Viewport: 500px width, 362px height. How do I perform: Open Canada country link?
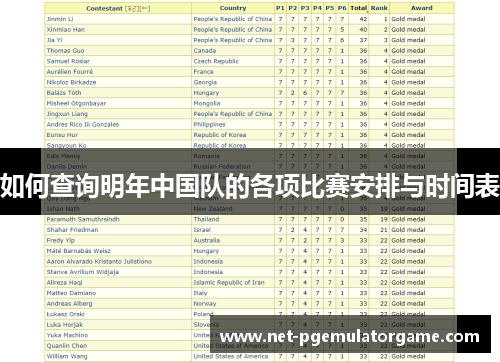coord(205,51)
